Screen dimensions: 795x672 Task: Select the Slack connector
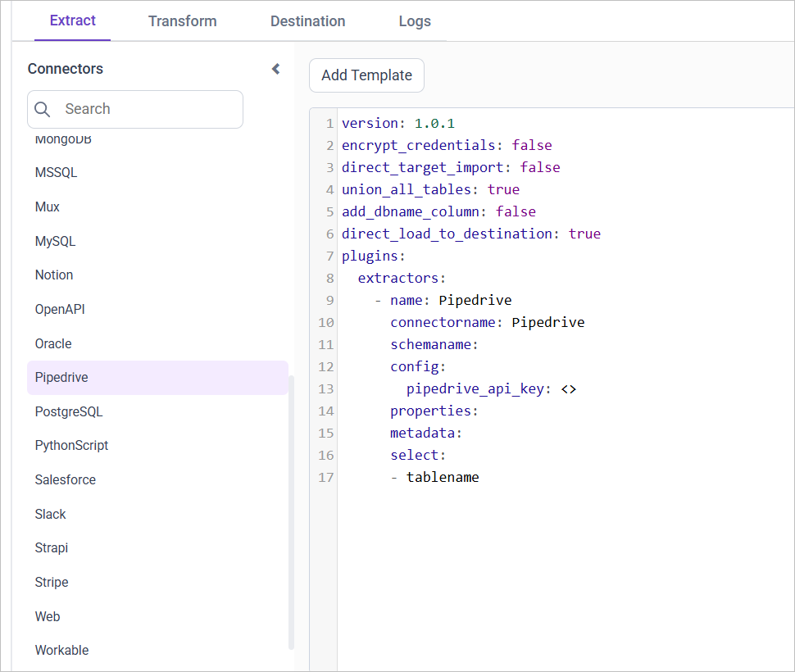click(x=50, y=514)
